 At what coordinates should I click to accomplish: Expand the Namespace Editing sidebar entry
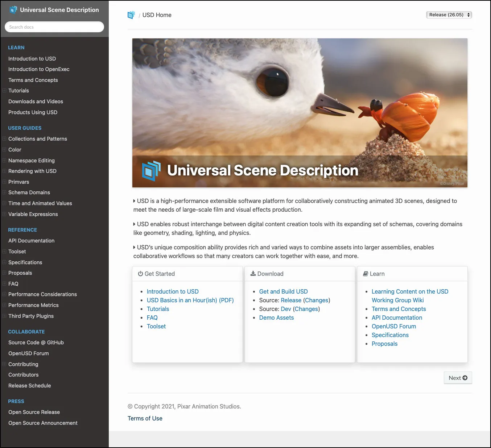[4, 160]
